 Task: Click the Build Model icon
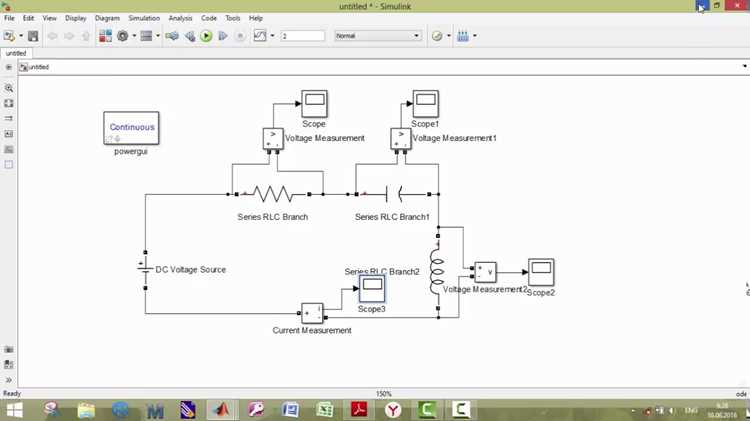click(x=463, y=36)
